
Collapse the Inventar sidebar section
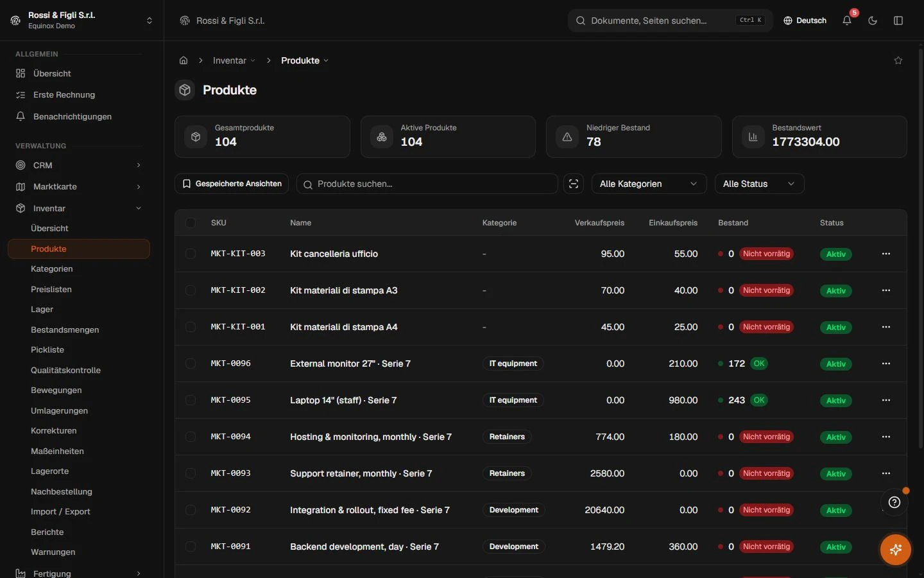(79, 208)
